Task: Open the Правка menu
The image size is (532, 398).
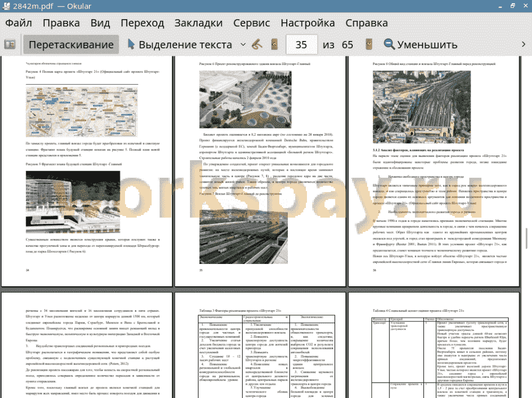Action: pos(61,23)
